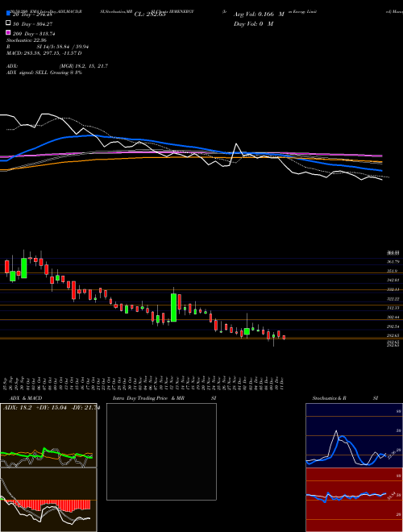The image size is (403, 532).
Task: Click the 322.22 price axis label
Action: [393, 298]
